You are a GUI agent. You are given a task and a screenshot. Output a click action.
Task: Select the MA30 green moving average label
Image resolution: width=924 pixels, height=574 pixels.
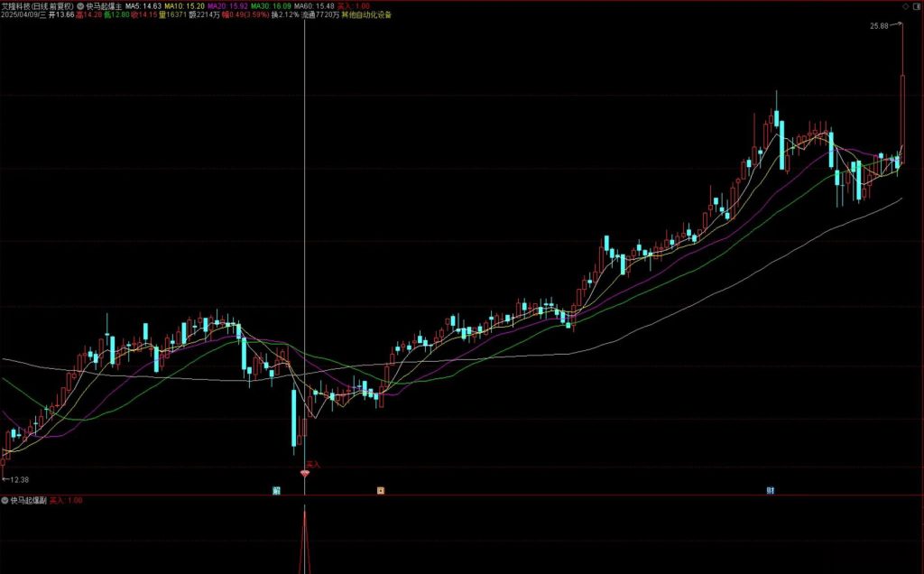point(271,5)
